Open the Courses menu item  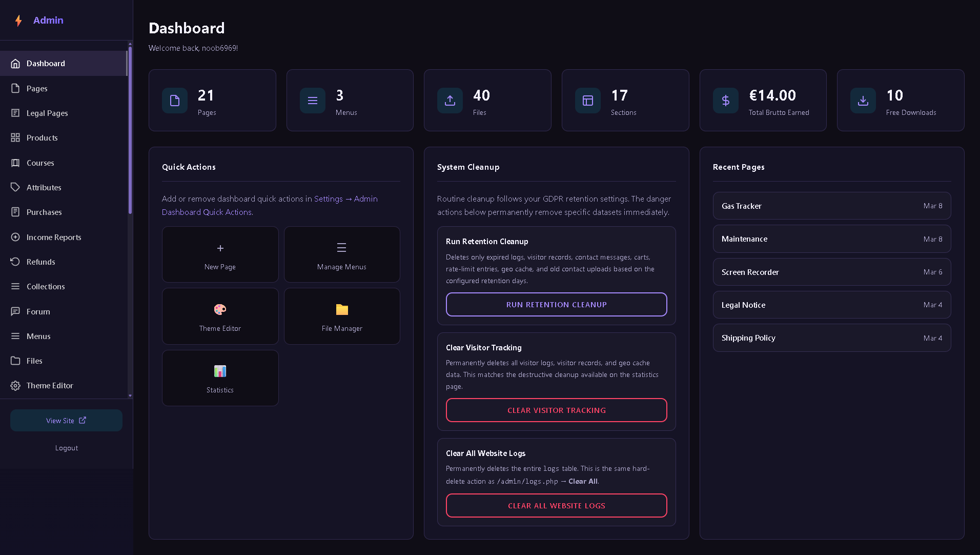(x=64, y=163)
